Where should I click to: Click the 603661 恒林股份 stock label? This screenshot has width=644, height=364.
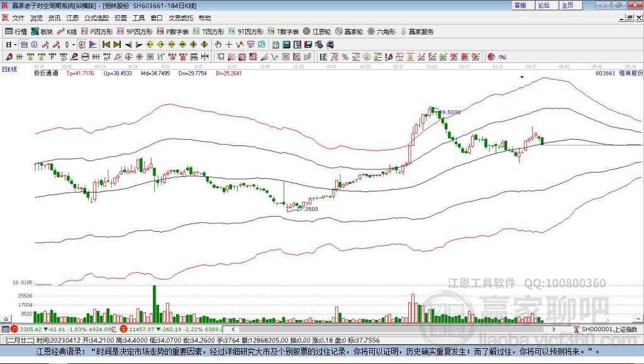click(619, 73)
